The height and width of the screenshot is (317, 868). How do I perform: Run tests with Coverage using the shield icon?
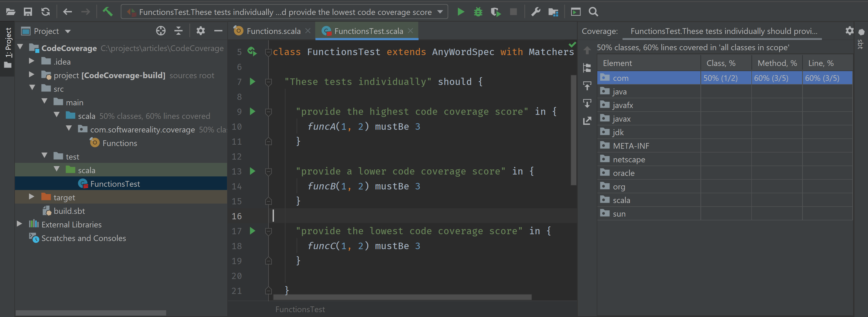(x=495, y=12)
